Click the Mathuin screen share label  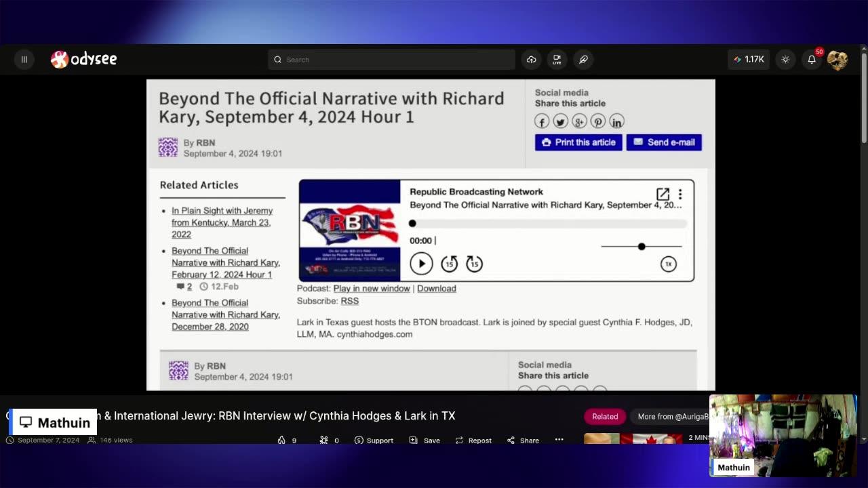click(54, 422)
